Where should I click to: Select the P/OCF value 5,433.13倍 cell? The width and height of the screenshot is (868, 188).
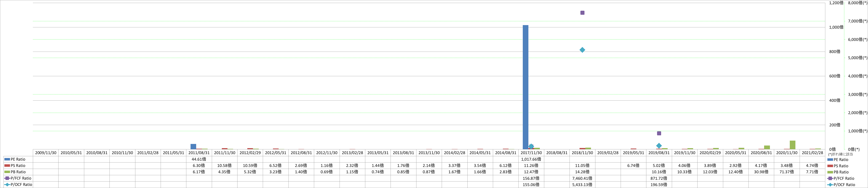[x=582, y=185]
